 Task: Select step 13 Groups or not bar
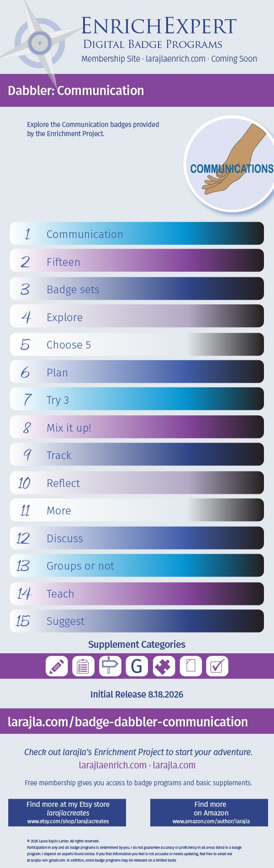pyautogui.click(x=137, y=566)
